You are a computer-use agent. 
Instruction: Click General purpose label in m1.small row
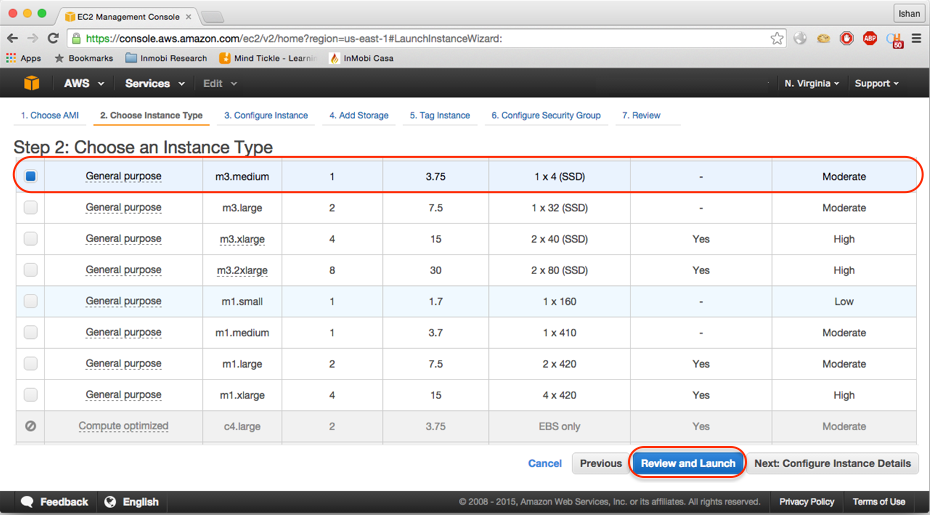click(123, 301)
